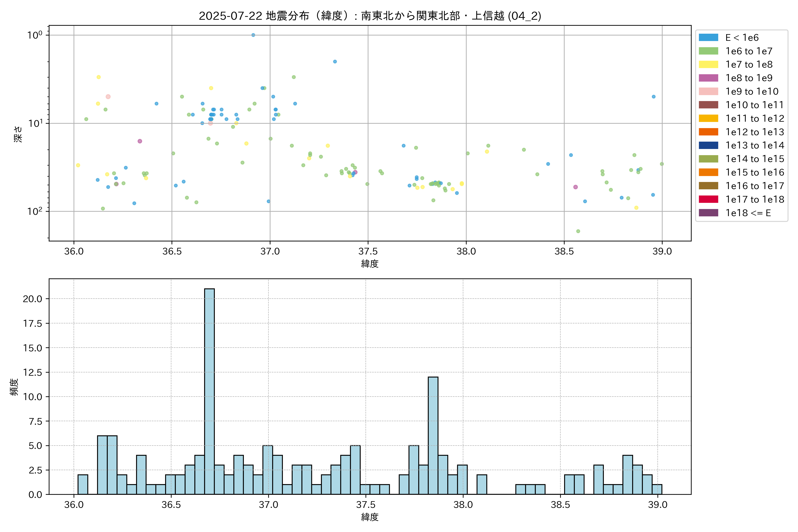Click the 38.0 tick label under the scatter plot
Image resolution: width=798 pixels, height=532 pixels.
[466, 251]
